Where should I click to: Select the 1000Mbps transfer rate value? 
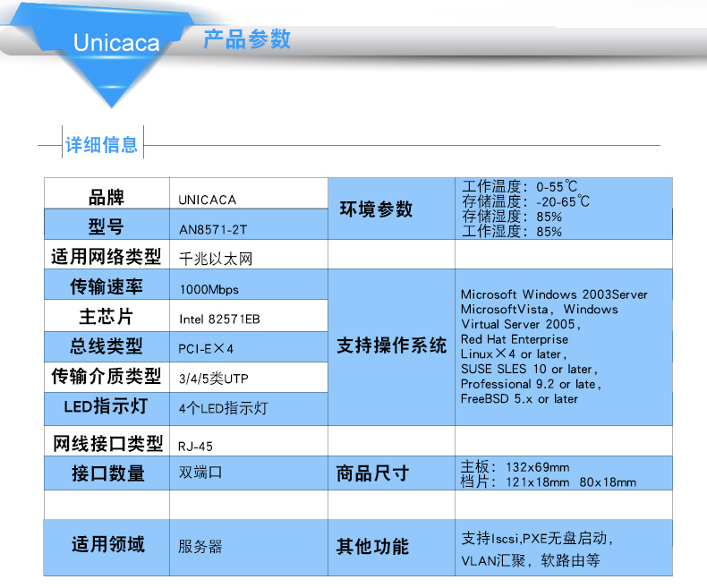click(209, 289)
